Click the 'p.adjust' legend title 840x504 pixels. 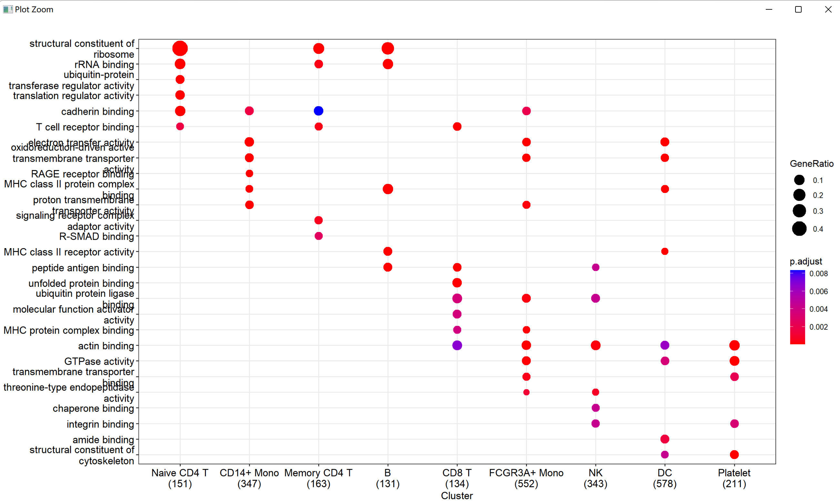[x=806, y=261]
